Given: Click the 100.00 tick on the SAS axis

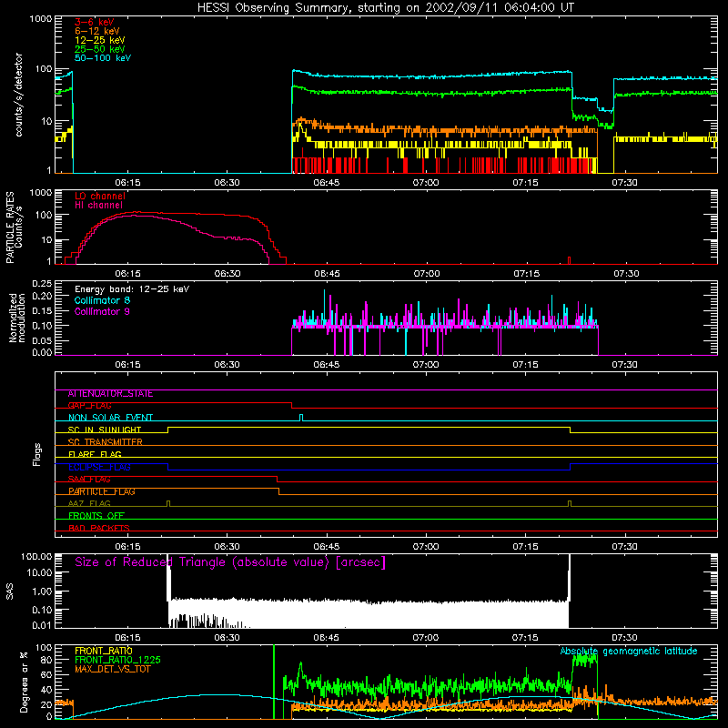Looking at the screenshot, I should pos(36,556).
